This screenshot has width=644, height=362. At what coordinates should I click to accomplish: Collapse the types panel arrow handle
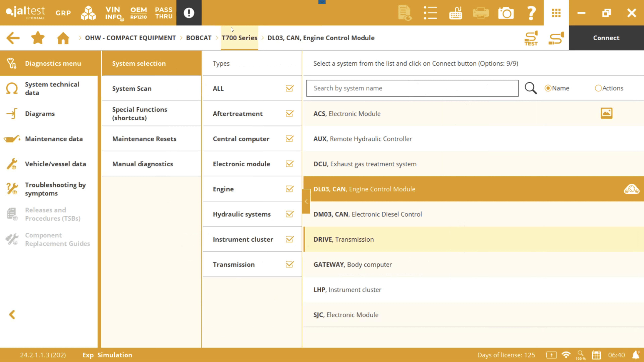306,201
